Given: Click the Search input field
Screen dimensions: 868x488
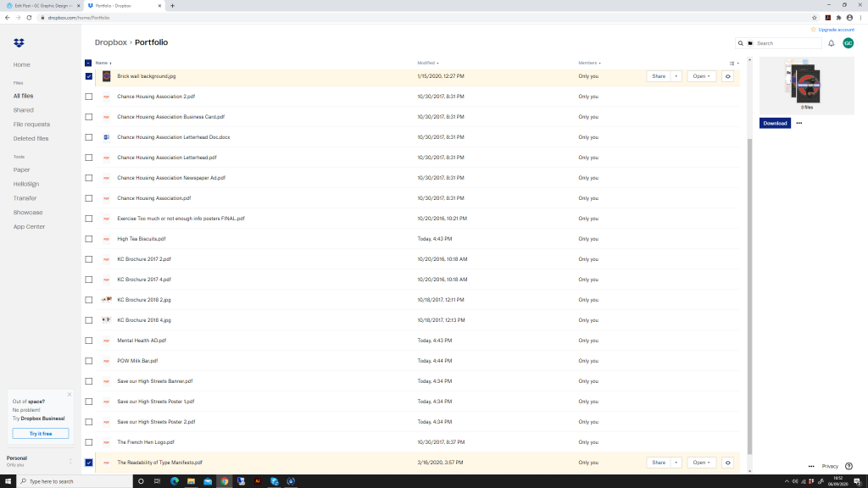Looking at the screenshot, I should tap(787, 43).
